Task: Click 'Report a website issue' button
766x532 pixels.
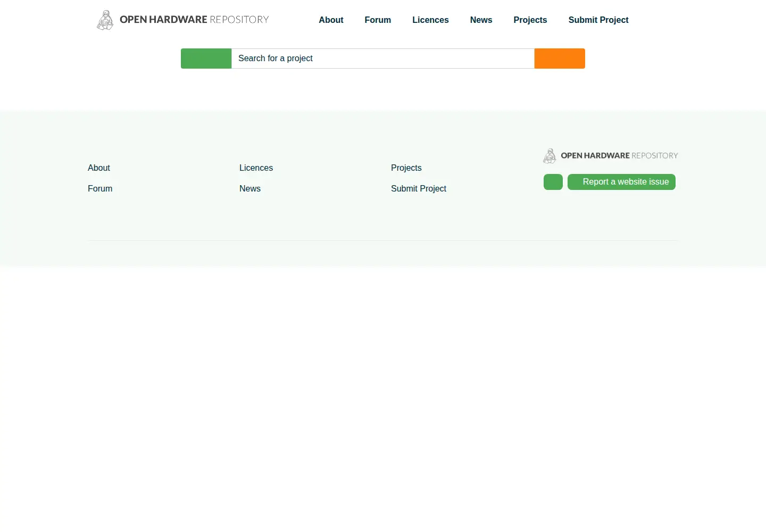Action: click(621, 182)
